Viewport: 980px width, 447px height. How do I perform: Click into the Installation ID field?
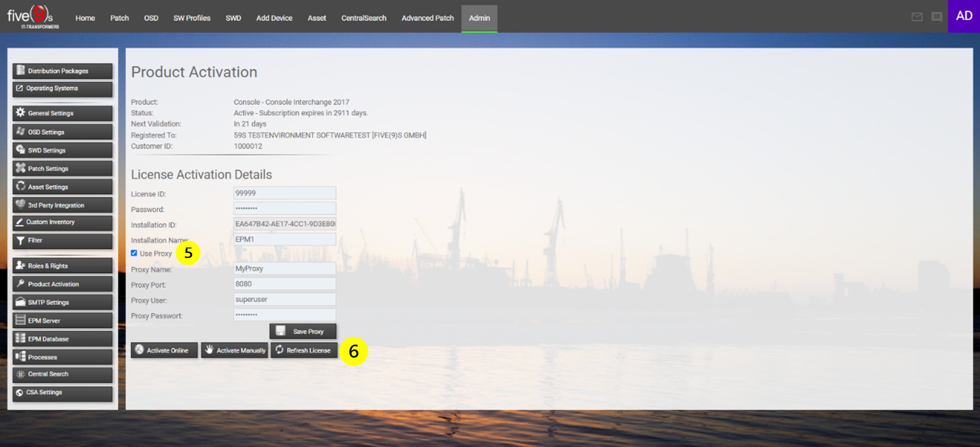[x=284, y=224]
